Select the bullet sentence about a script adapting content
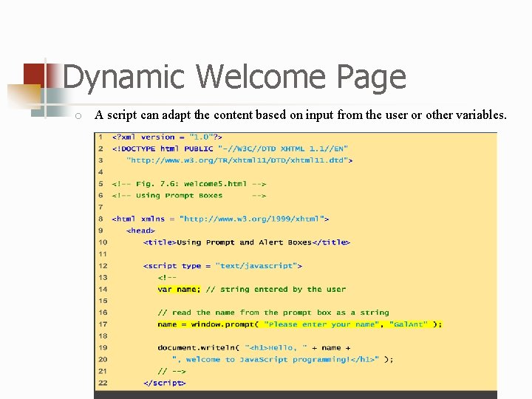The height and width of the screenshot is (399, 532). [301, 115]
